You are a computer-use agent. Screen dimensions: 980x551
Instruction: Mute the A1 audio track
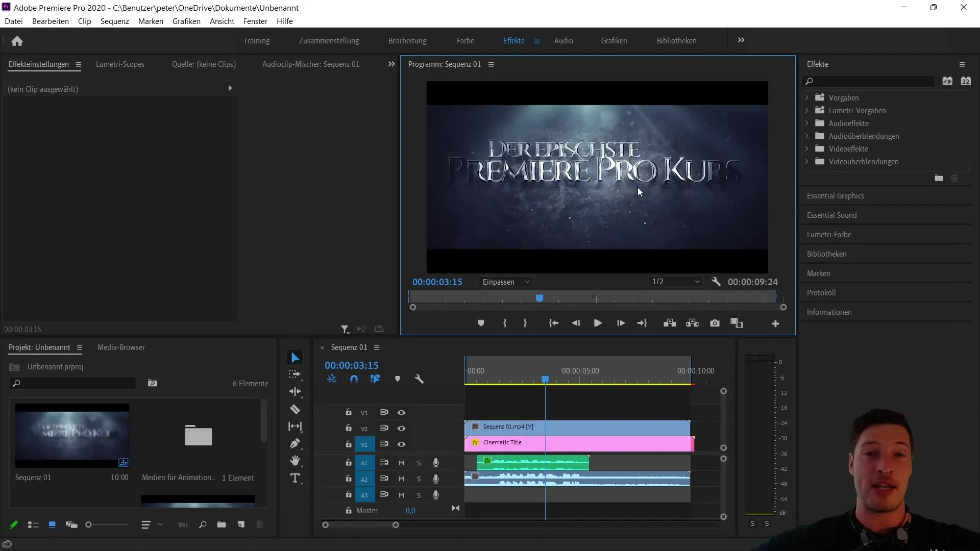[401, 462]
